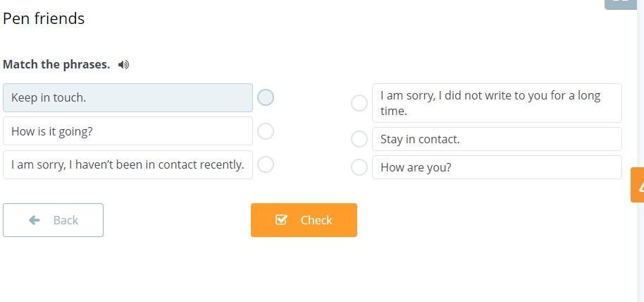The width and height of the screenshot is (644, 302).
Task: Click the checkmark icon in Check button
Action: [281, 220]
